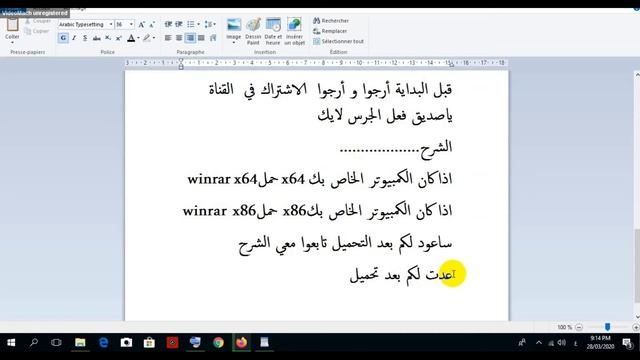Open the highlight color dropdown arrow
The width and height of the screenshot is (640, 360).
pyautogui.click(x=154, y=38)
